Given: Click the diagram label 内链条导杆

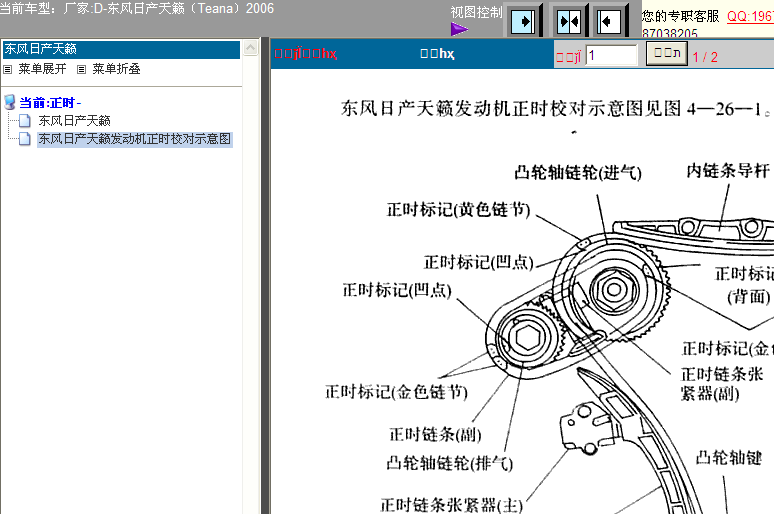Looking at the screenshot, I should point(728,171).
